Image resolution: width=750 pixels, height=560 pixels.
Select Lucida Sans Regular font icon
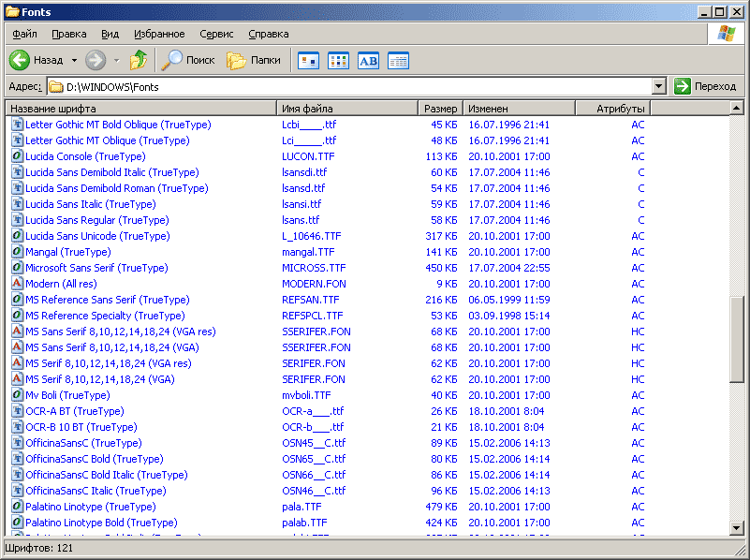pyautogui.click(x=17, y=220)
